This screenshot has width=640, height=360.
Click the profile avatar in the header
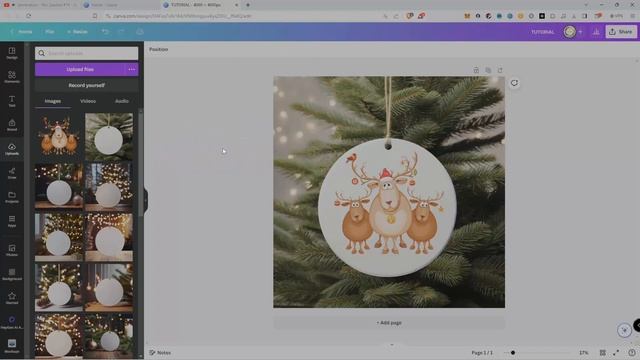point(569,32)
